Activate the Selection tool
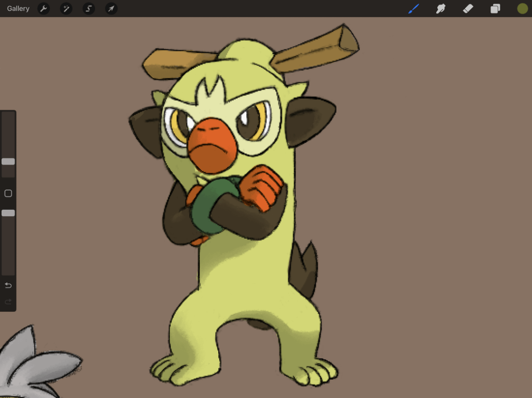 [88, 8]
